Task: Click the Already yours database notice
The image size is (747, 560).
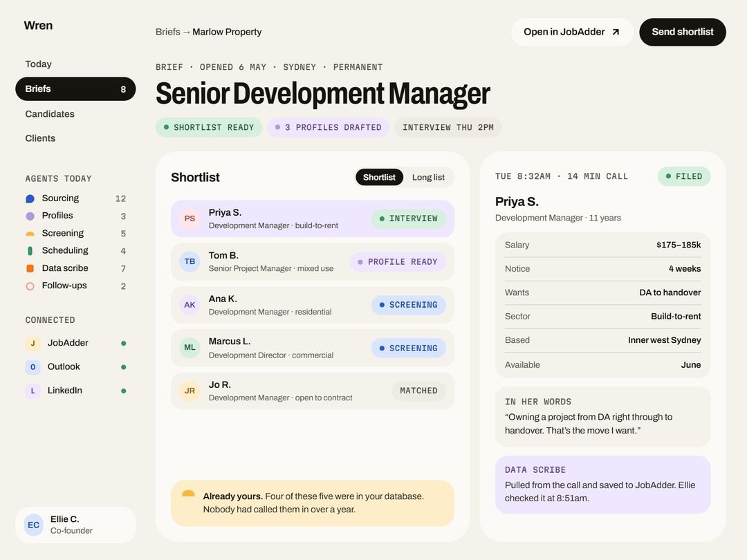Action: point(313,503)
